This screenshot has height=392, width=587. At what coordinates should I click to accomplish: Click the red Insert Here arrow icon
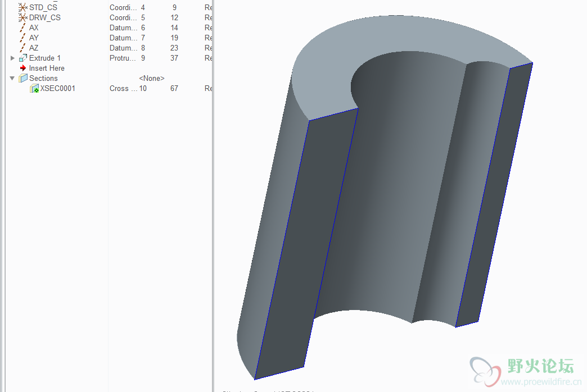tap(23, 68)
